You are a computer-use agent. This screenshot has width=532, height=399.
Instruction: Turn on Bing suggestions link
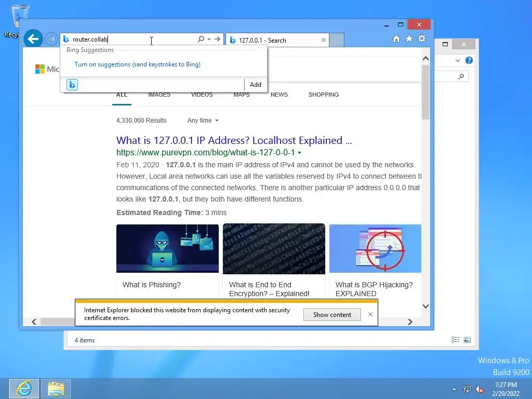pos(137,64)
